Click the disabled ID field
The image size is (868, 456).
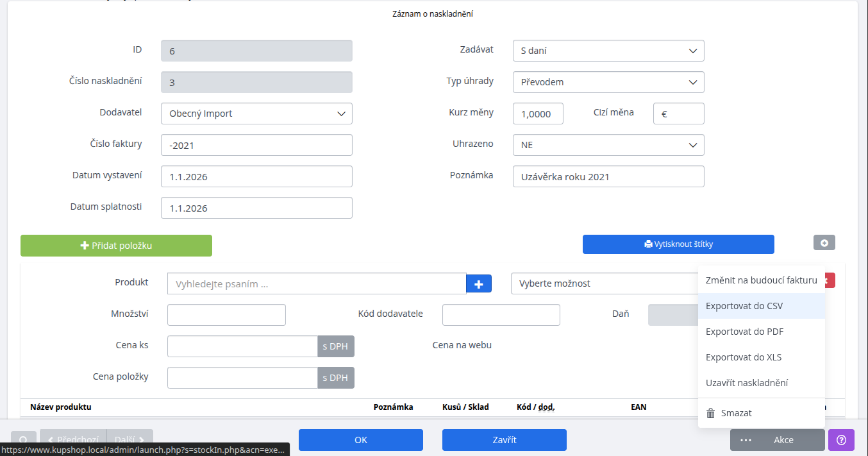(x=256, y=51)
